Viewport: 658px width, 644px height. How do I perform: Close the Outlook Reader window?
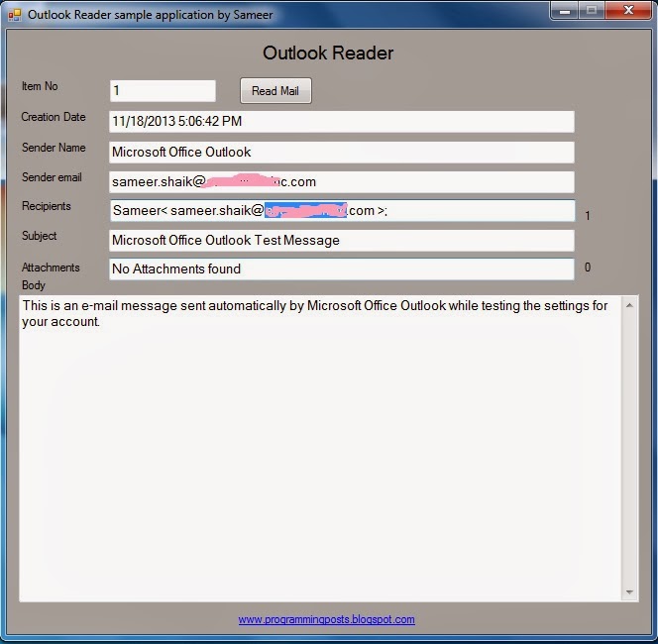pyautogui.click(x=628, y=10)
